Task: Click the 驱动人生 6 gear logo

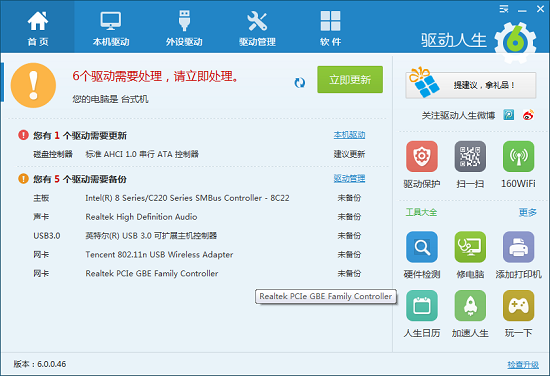Action: (515, 42)
